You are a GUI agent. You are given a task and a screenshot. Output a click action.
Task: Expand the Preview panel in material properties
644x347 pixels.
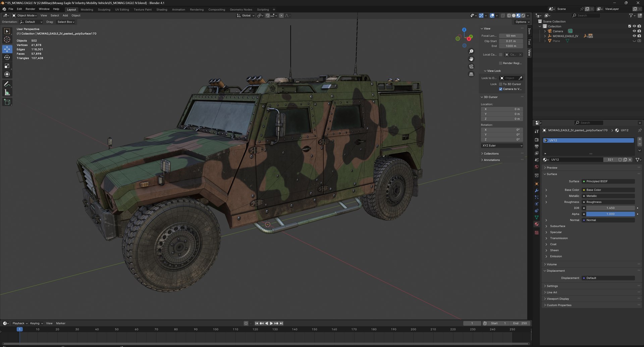552,168
